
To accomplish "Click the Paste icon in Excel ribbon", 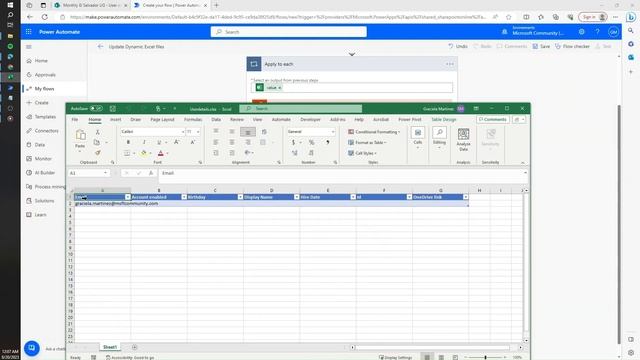I will pos(80,135).
